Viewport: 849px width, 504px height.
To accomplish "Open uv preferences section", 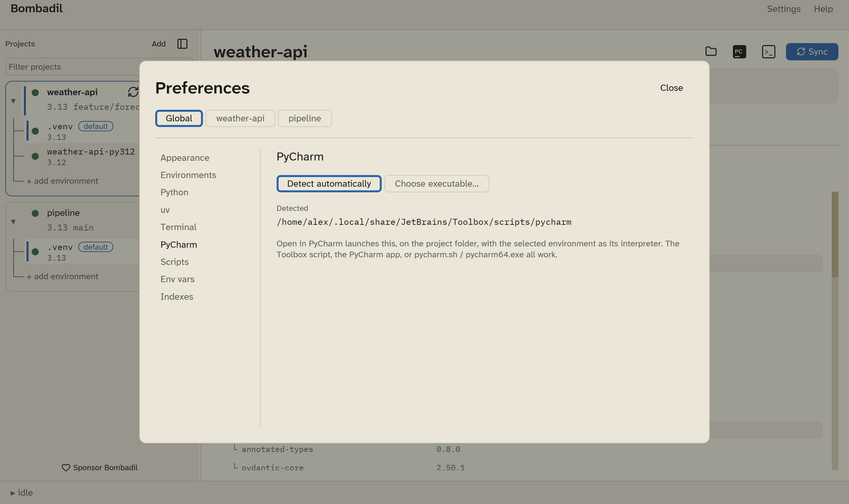I will 165,210.
